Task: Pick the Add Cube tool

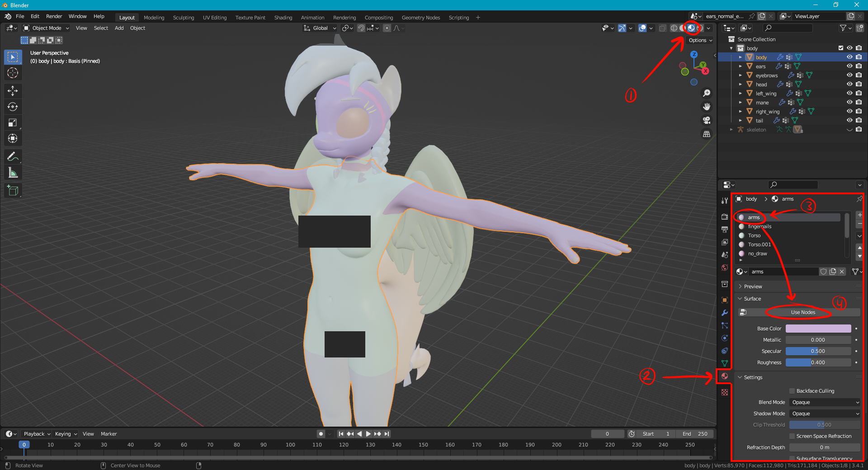Action: click(x=13, y=191)
